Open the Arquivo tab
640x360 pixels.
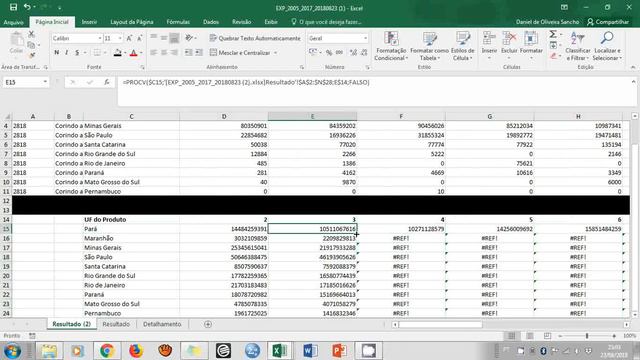(13, 22)
